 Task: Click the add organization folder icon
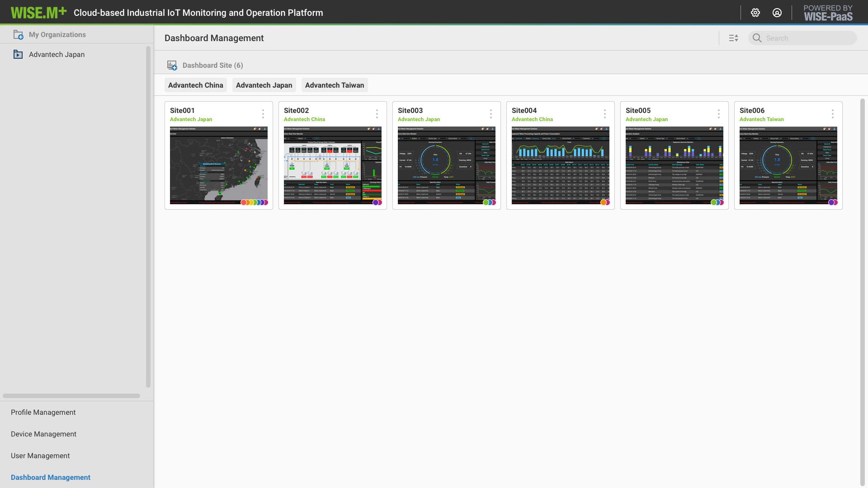pos(18,35)
